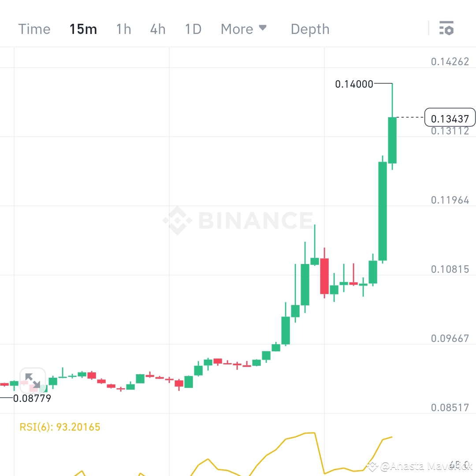The image size is (476, 476).
Task: Click the fullscreen expand arrows icon
Action: coord(33,380)
